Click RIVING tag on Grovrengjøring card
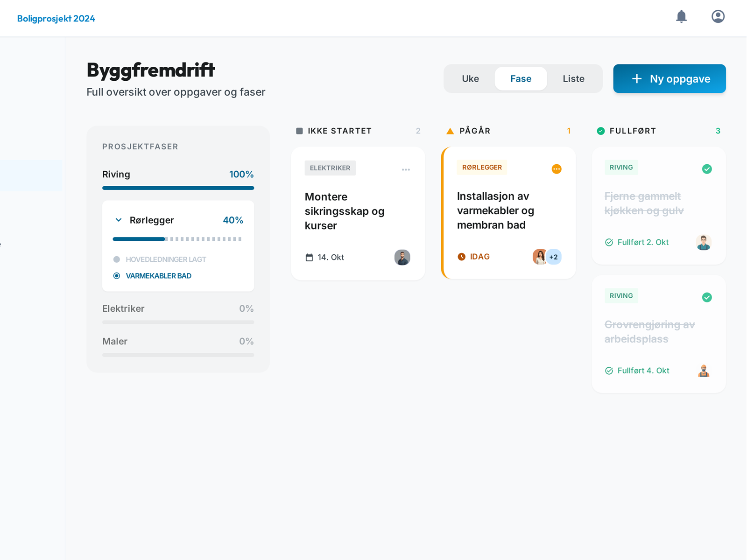 click(x=621, y=295)
